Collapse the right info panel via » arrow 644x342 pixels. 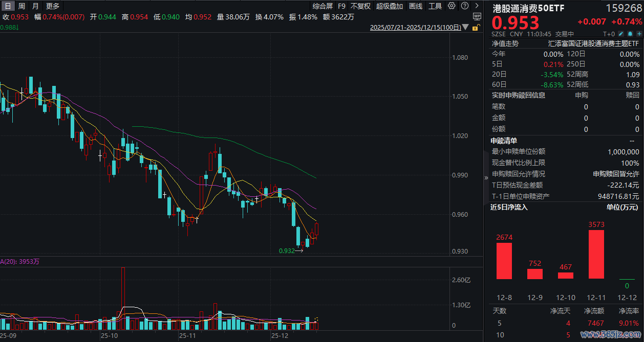pos(486,177)
